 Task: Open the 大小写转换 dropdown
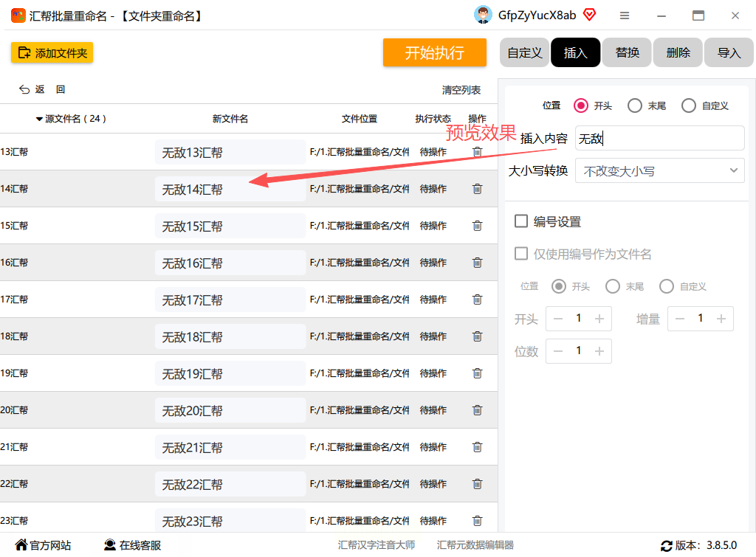(x=659, y=171)
